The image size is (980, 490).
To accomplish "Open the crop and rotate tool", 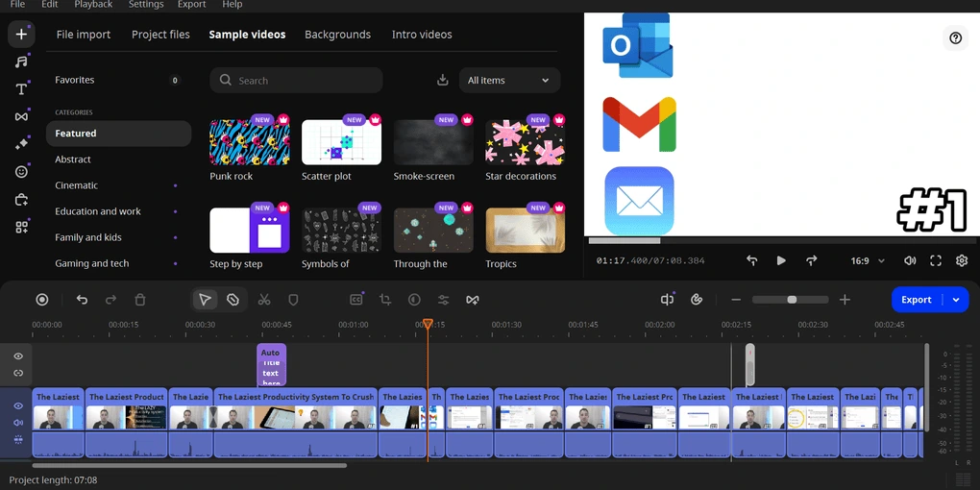I will pos(385,300).
